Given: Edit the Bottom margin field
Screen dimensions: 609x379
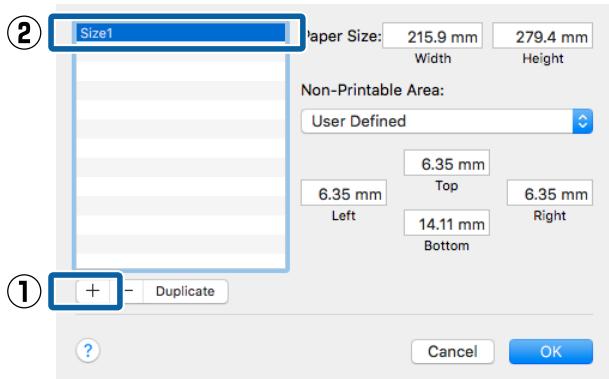Looking at the screenshot, I should pyautogui.click(x=447, y=223).
